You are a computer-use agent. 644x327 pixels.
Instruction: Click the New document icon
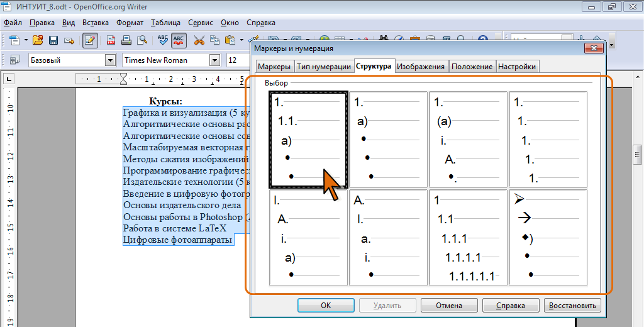(x=14, y=40)
